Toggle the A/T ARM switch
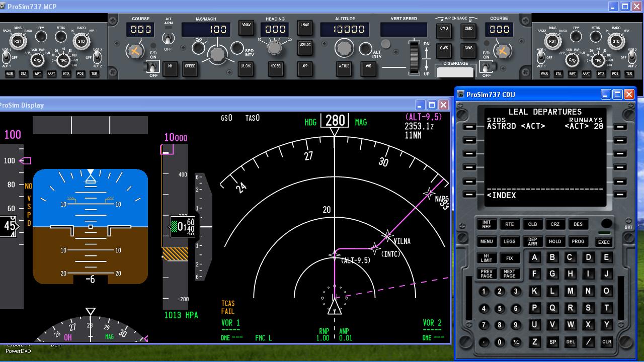Viewport: 644px width, 362px height. pyautogui.click(x=168, y=38)
